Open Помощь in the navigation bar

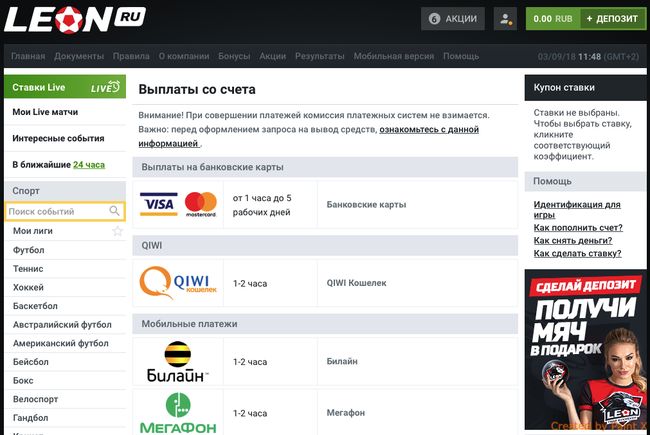(x=461, y=56)
